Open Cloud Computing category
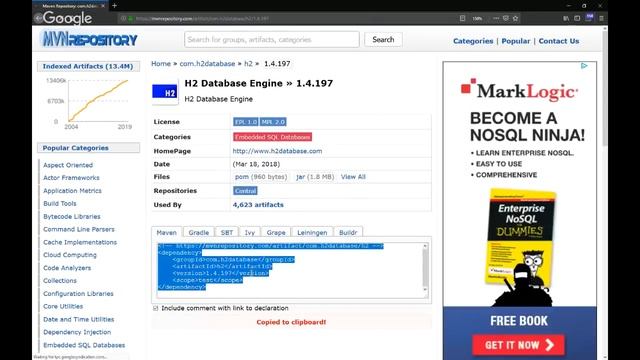The width and height of the screenshot is (640, 360). pos(70,255)
